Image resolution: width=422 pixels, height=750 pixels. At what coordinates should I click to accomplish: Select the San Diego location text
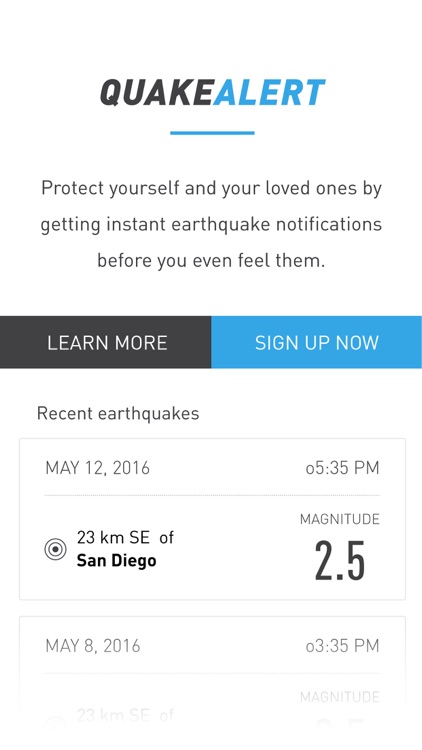(x=117, y=560)
